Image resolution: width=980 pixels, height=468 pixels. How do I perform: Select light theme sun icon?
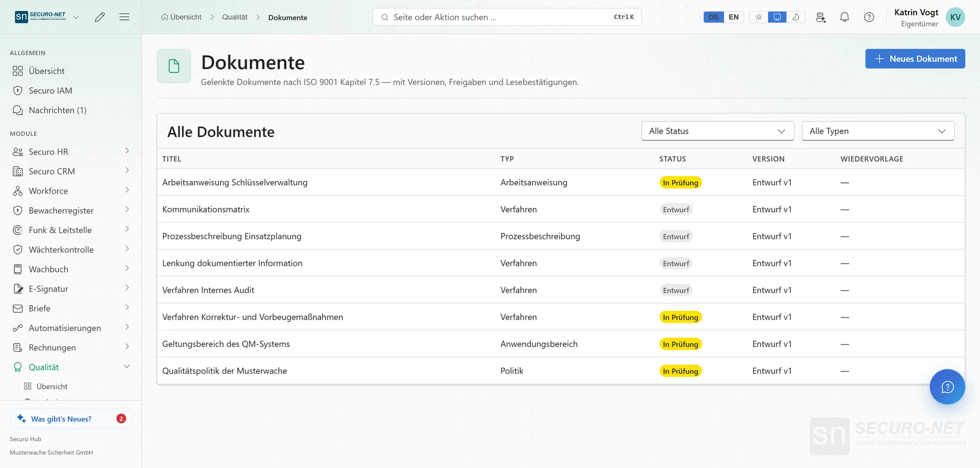click(x=759, y=17)
